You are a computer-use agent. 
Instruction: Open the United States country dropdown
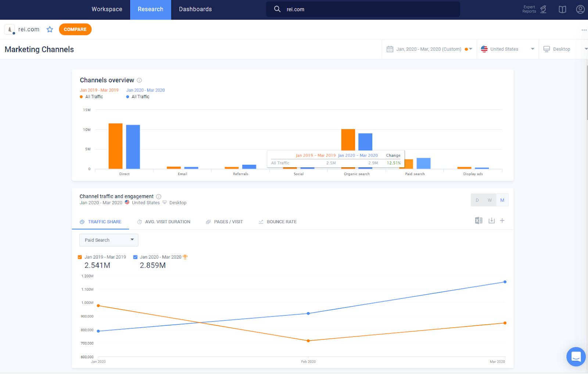pyautogui.click(x=508, y=49)
